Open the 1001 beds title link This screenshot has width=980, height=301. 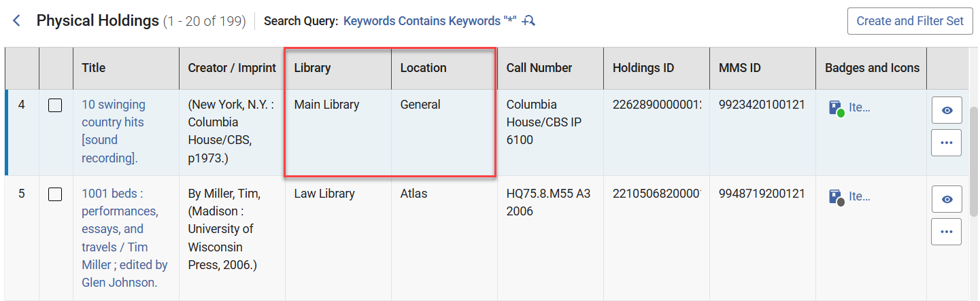[x=124, y=238]
